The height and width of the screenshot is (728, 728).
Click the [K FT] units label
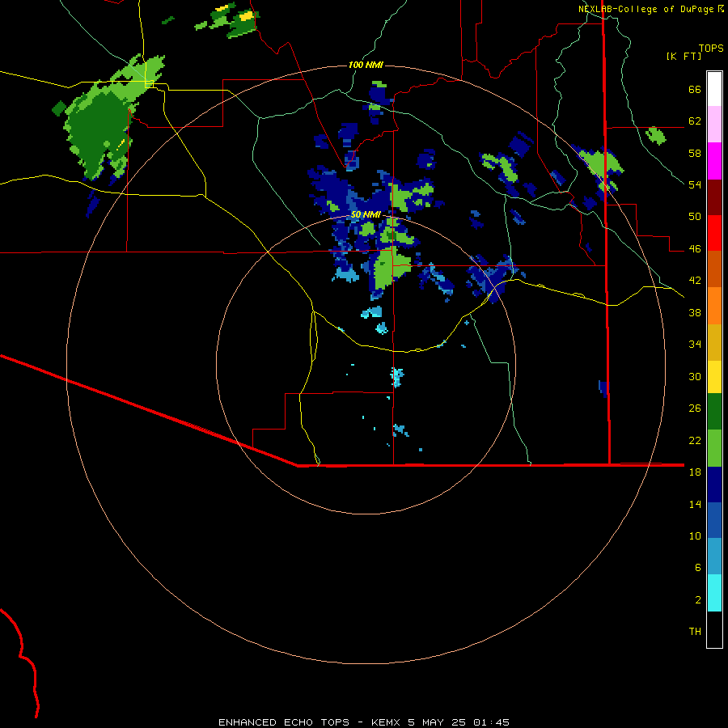(684, 57)
